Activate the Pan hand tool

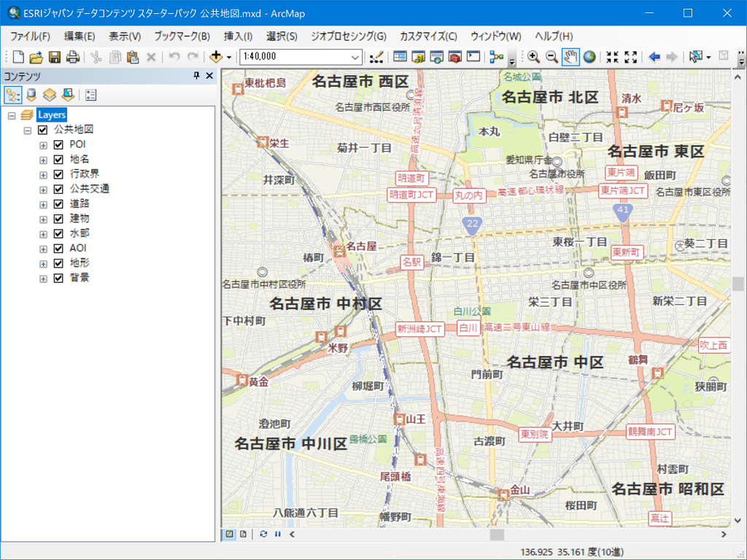[x=570, y=57]
